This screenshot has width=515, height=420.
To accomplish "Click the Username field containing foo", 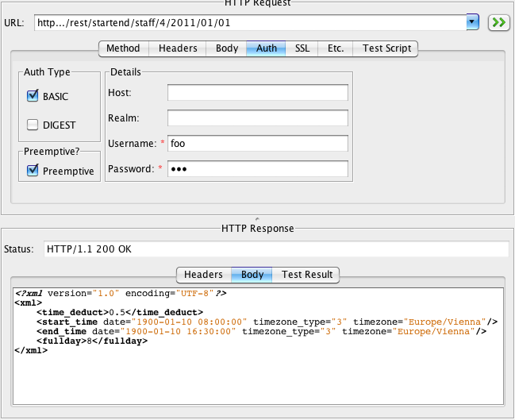I will point(258,144).
